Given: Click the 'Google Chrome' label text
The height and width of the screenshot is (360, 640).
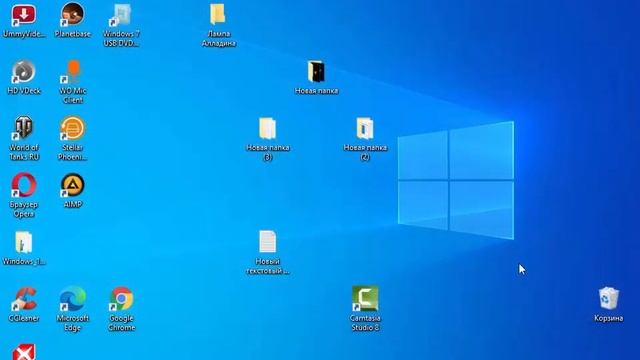Looking at the screenshot, I should pos(122,322).
